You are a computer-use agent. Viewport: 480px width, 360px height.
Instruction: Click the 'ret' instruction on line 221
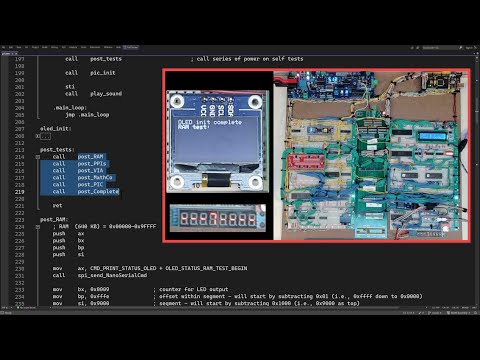click(57, 206)
